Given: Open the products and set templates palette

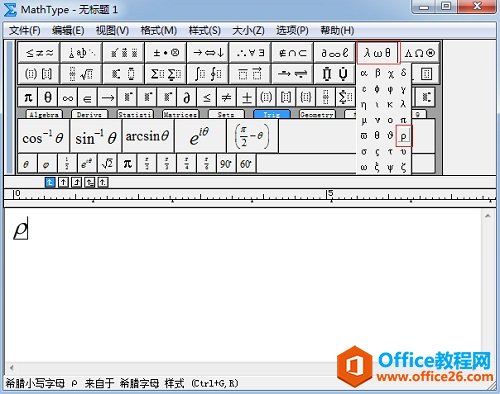Looking at the screenshot, I should click(335, 74).
